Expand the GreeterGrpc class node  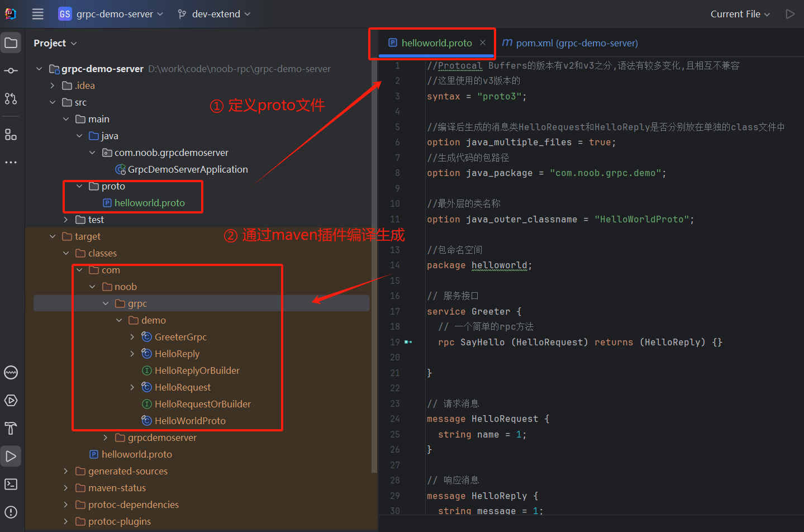pyautogui.click(x=132, y=337)
